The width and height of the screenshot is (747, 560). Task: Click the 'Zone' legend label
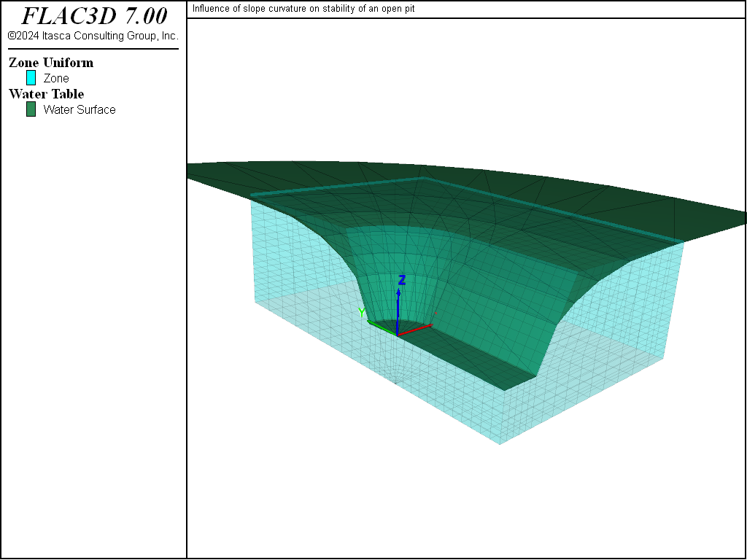click(56, 78)
